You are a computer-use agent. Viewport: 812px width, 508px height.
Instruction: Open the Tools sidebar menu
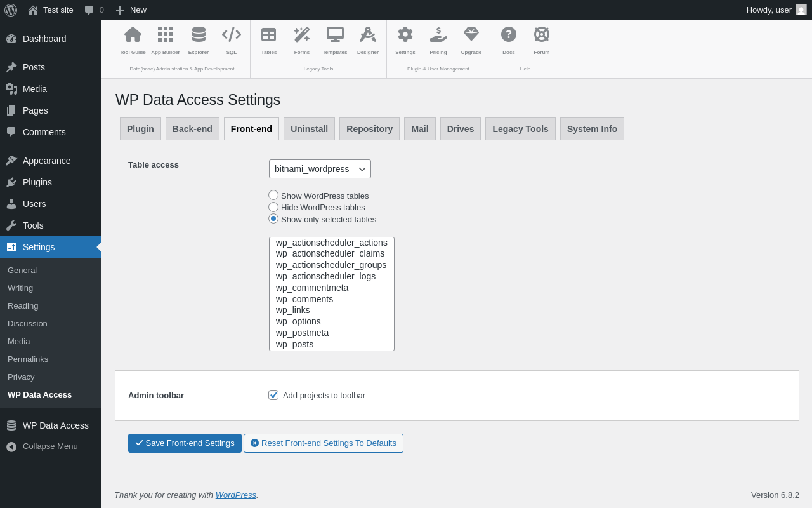(51, 225)
